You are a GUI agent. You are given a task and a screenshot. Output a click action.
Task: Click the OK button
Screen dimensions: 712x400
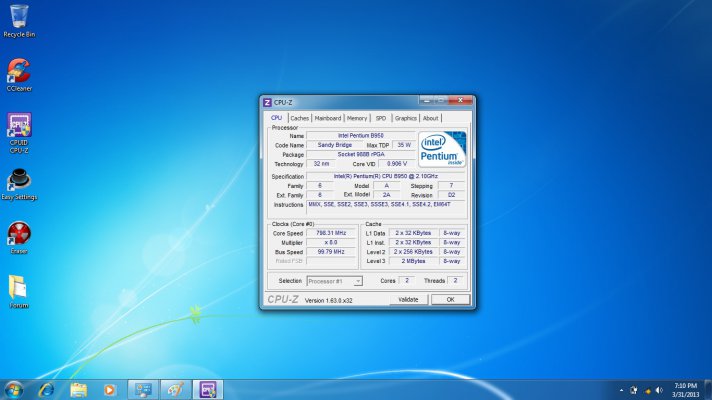click(450, 300)
